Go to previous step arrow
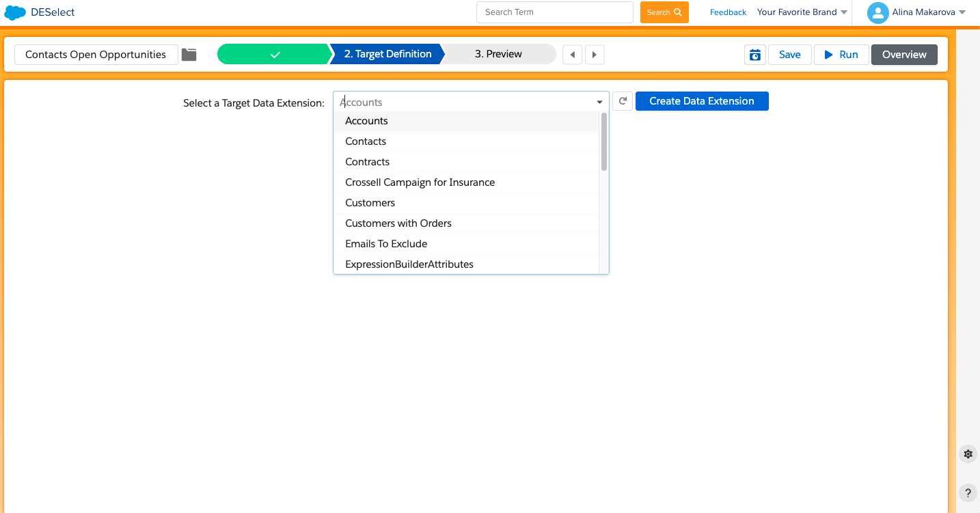Image resolution: width=980 pixels, height=513 pixels. coord(573,55)
